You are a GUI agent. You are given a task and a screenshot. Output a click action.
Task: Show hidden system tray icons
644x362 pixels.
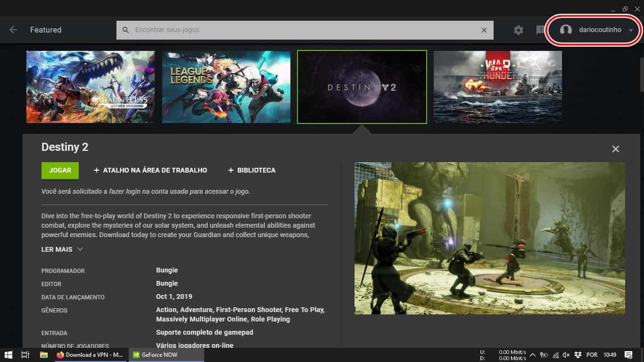(532, 355)
